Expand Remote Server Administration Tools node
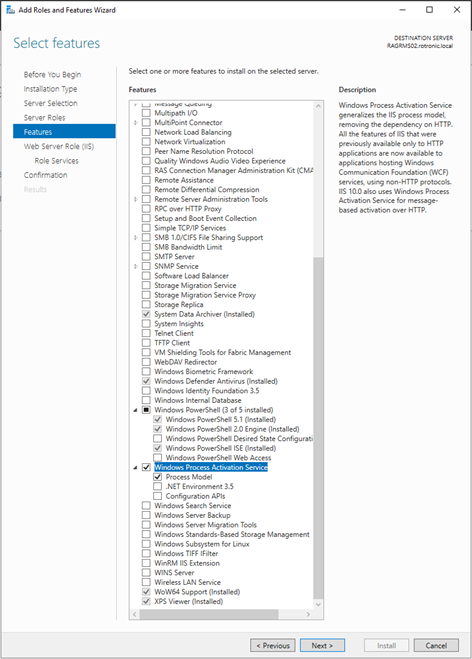 coord(135,199)
